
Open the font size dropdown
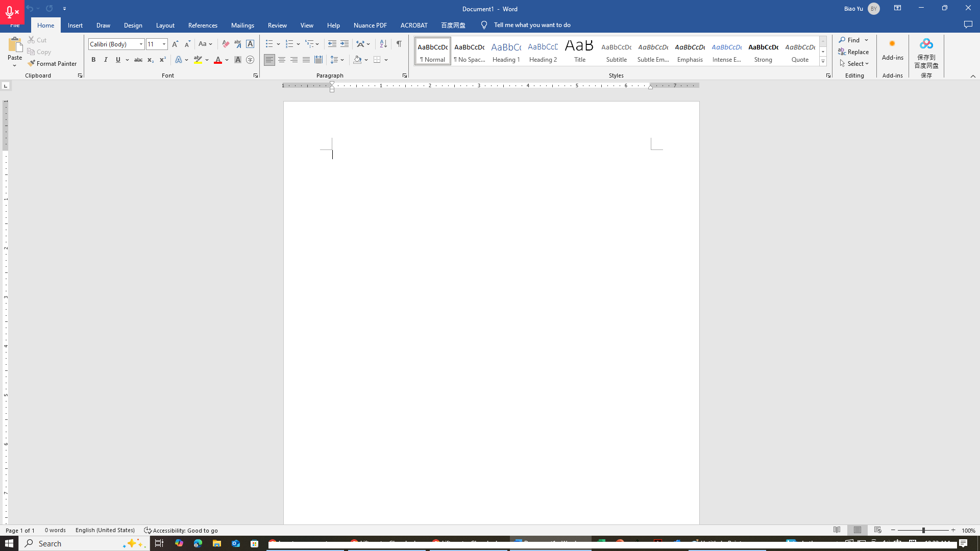pyautogui.click(x=164, y=44)
